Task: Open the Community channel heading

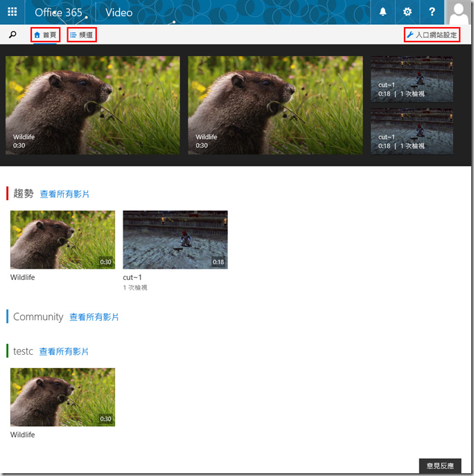Action: tap(38, 317)
